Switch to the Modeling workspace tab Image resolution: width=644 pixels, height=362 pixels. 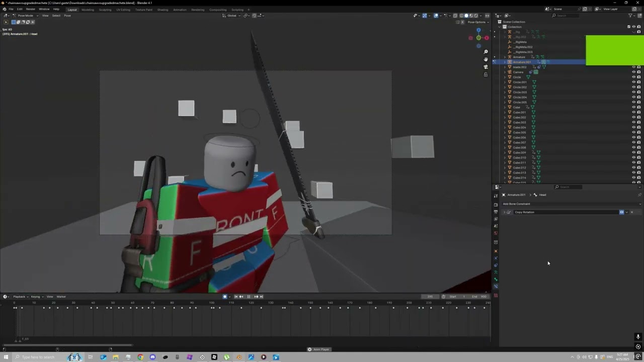[x=88, y=10]
